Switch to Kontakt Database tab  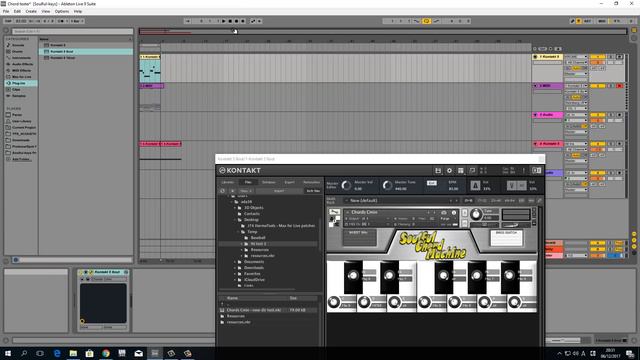[x=268, y=182]
